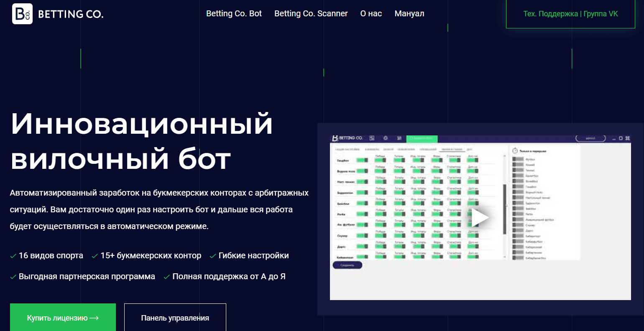Open the Панель управления button
This screenshot has width=644, height=331.
pos(175,318)
